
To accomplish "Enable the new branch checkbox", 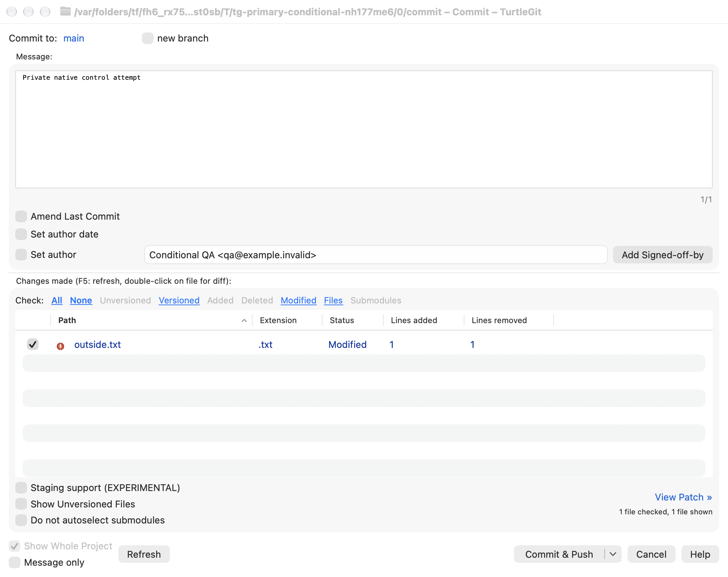I will pos(147,38).
